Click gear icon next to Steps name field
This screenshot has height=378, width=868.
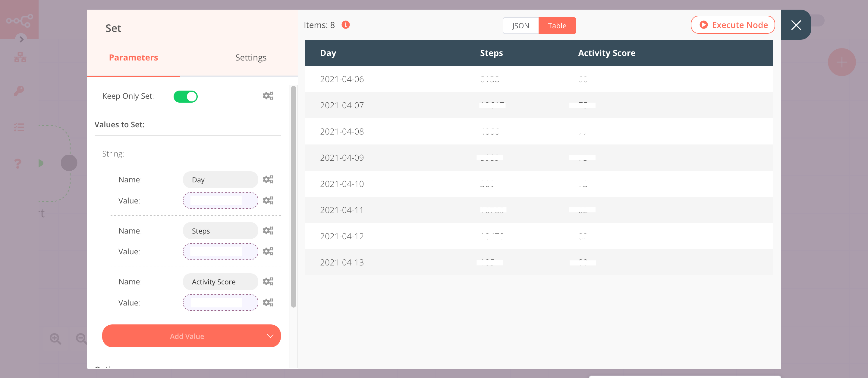click(268, 231)
